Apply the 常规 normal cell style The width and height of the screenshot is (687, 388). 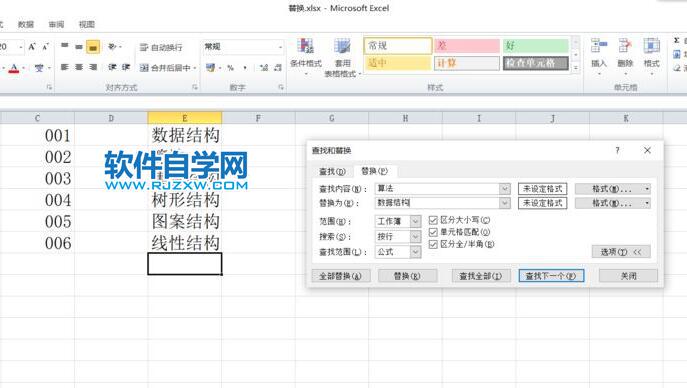(x=398, y=46)
